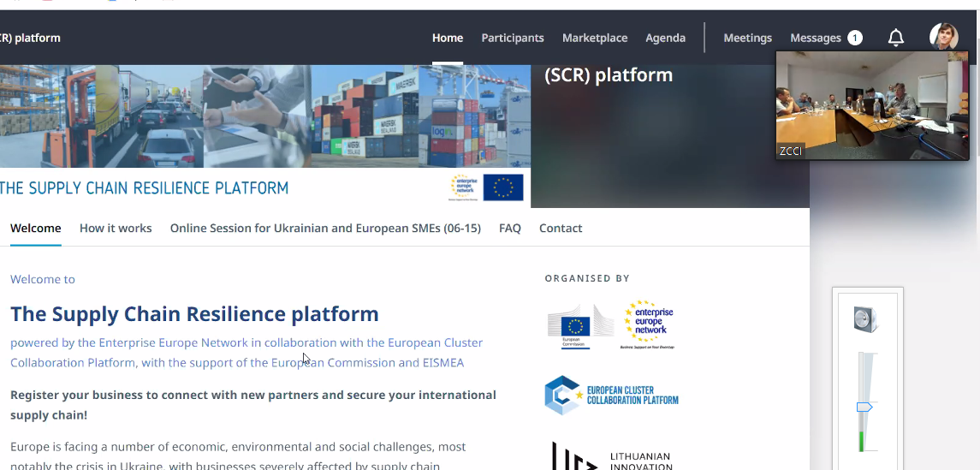
Task: Click the unread Messages count badge
Action: (x=855, y=39)
